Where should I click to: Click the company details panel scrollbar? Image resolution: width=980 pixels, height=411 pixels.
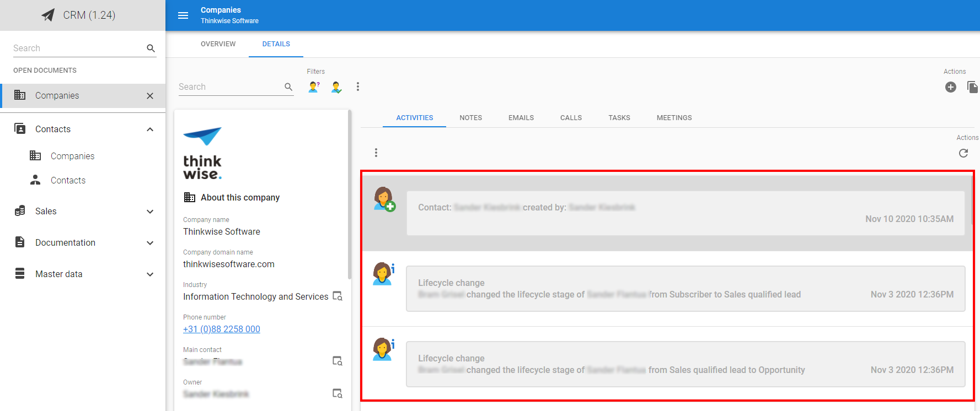[x=350, y=194]
